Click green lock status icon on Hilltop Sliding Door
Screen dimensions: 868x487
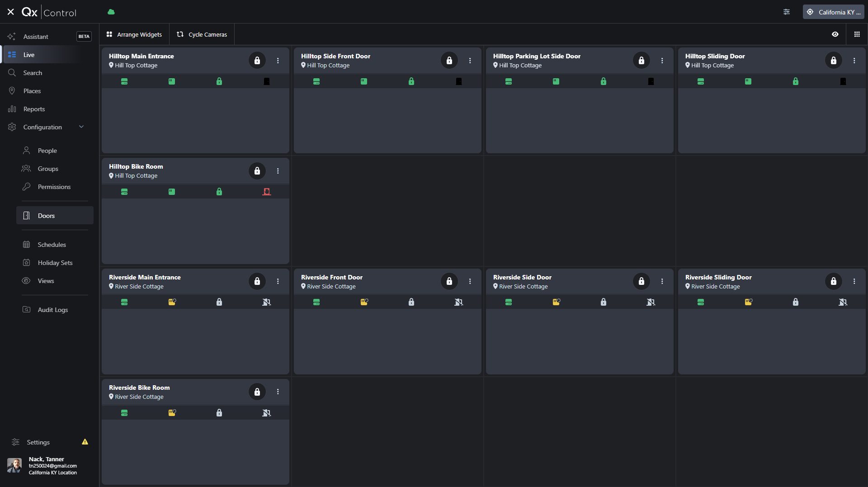coord(796,81)
